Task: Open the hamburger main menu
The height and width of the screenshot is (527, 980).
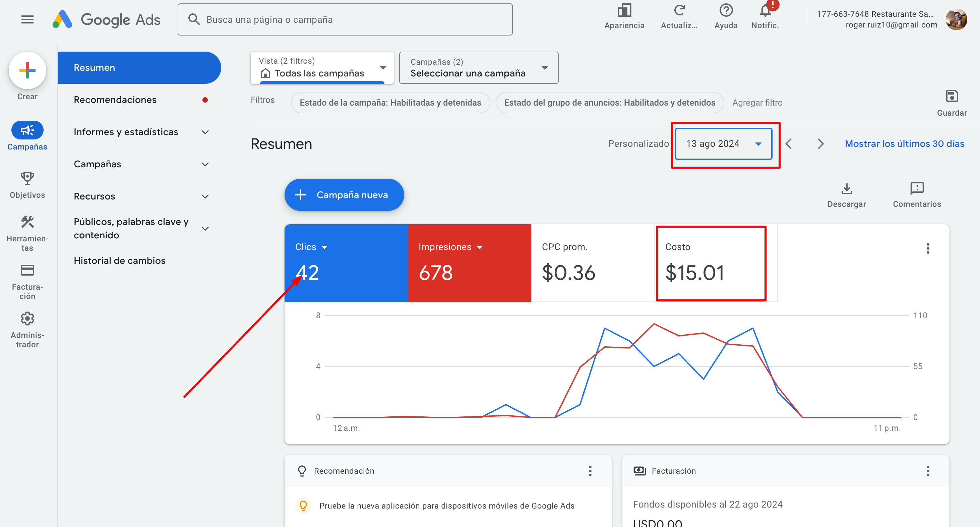Action: pyautogui.click(x=27, y=19)
